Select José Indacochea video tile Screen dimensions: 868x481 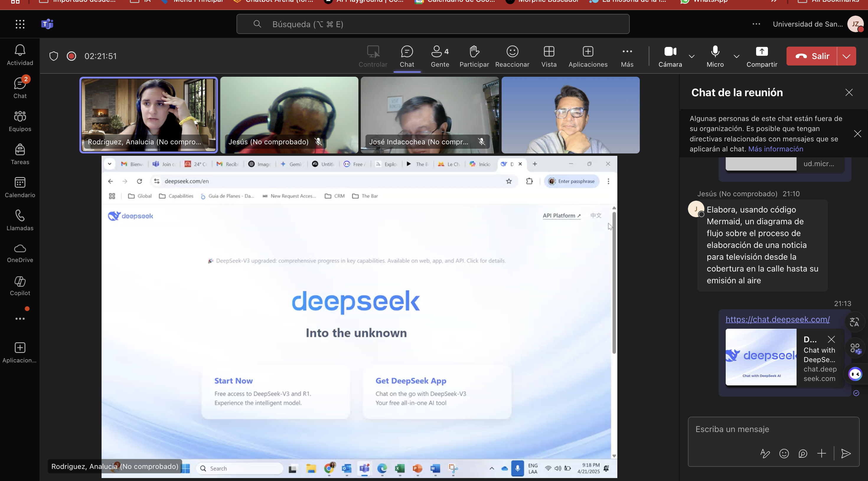pyautogui.click(x=430, y=115)
